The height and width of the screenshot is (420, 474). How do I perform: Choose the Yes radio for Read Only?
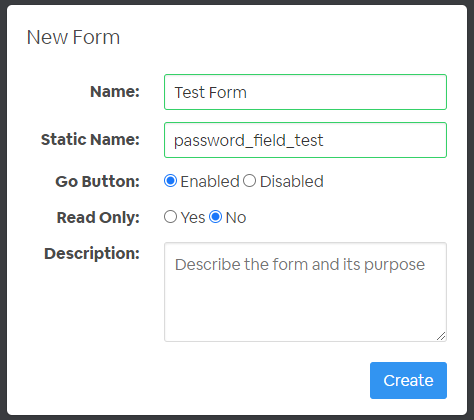(170, 217)
